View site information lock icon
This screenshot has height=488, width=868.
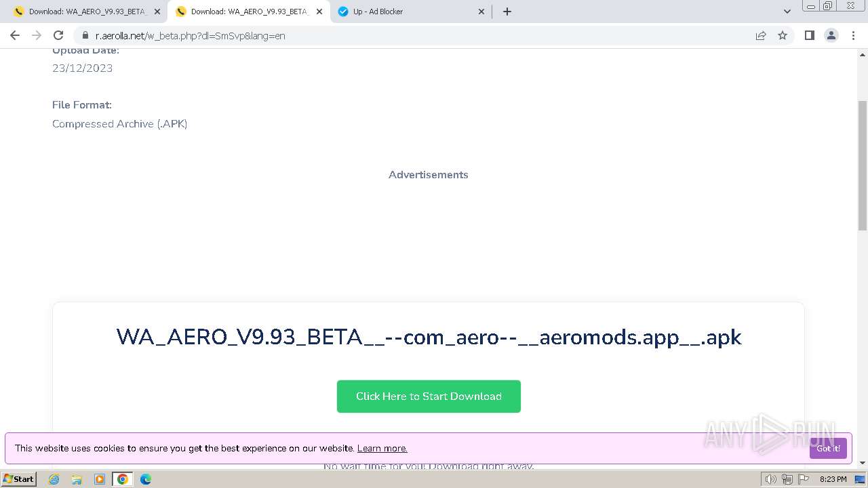point(85,35)
